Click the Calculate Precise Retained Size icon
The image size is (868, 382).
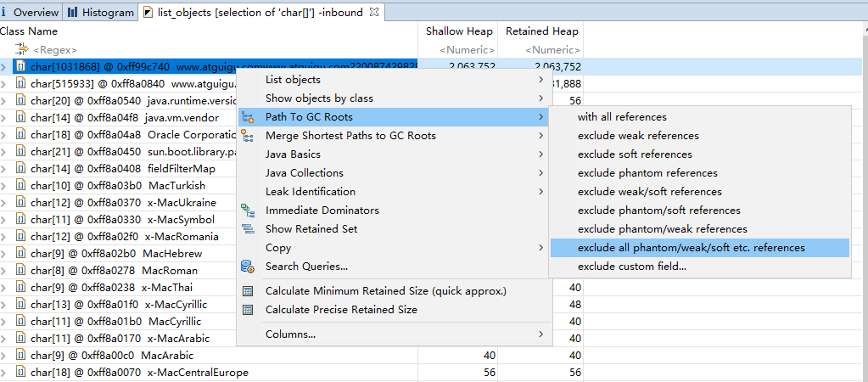[x=248, y=310]
